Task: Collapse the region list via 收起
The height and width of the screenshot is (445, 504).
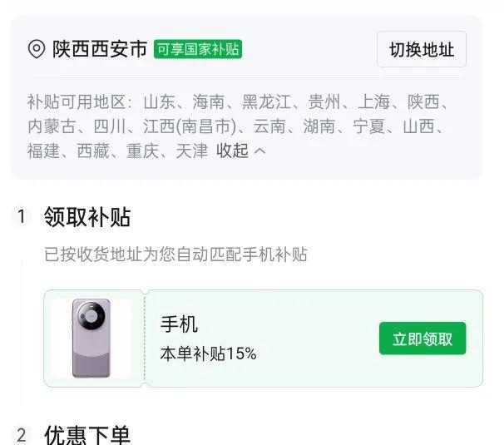Action: (x=232, y=151)
